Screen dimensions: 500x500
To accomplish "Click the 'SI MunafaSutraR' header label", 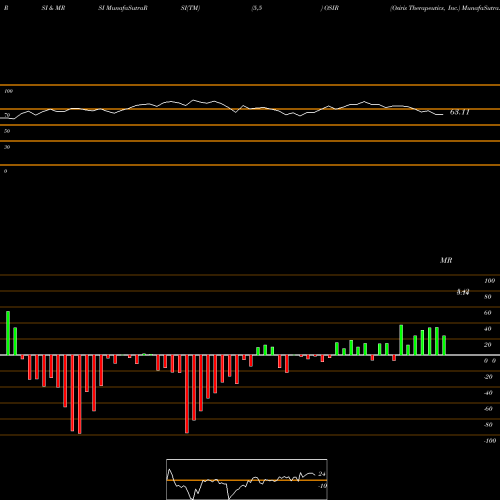I will tap(123, 8).
